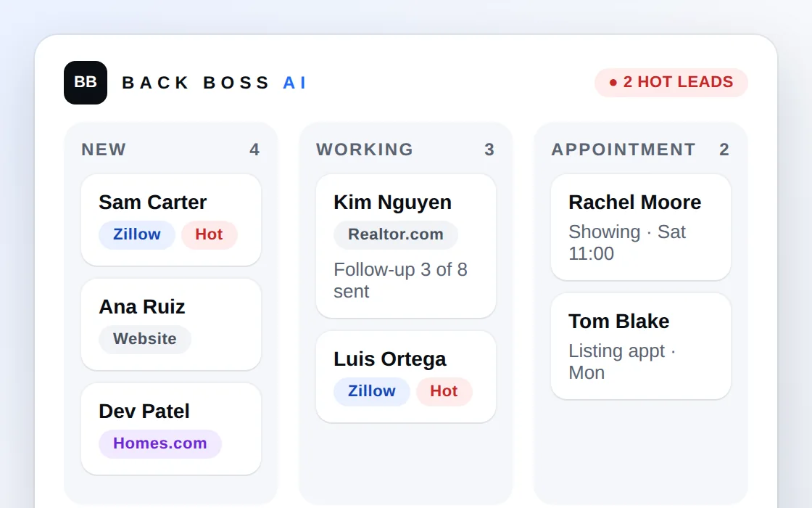The height and width of the screenshot is (508, 812).
Task: Open the Rachel Moore appointment card
Action: [641, 227]
